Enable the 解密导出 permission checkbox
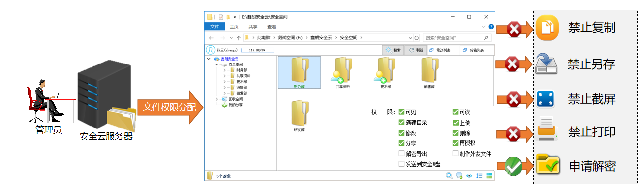 402,154
